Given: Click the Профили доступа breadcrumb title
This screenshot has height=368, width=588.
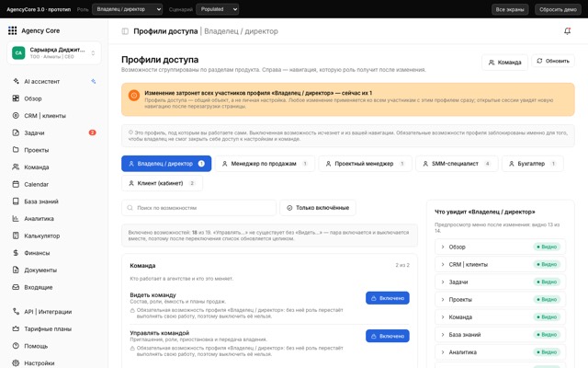Looking at the screenshot, I should tap(165, 31).
